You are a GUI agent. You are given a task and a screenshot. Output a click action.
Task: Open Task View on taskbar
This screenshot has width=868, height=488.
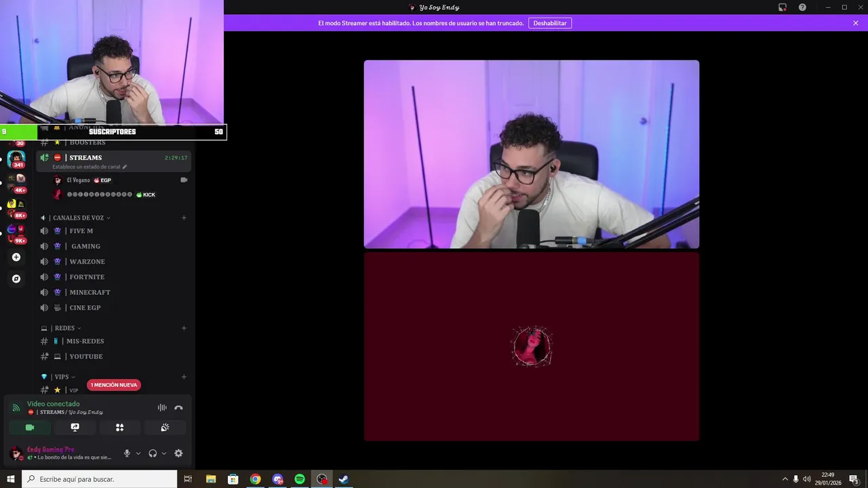coord(189,479)
